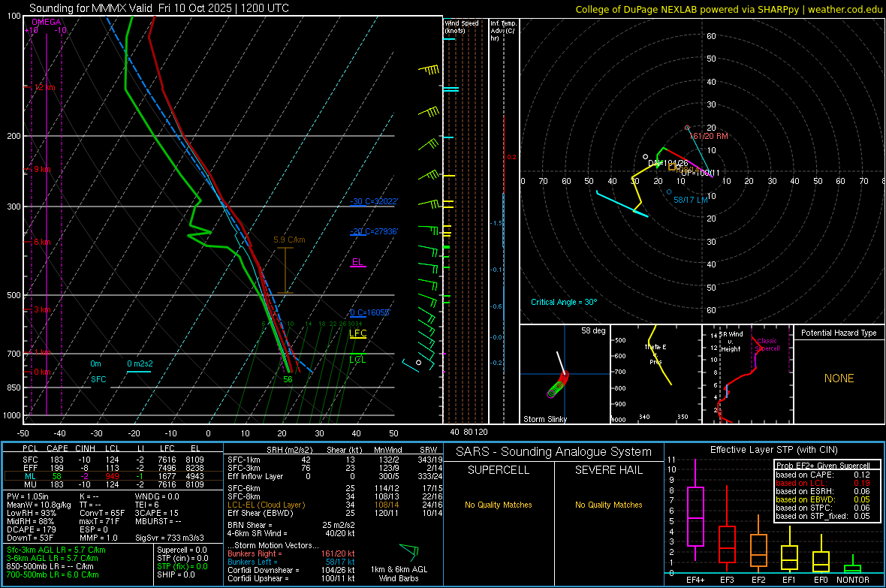
Task: Click the Storm Slinky label
Action: [x=544, y=419]
